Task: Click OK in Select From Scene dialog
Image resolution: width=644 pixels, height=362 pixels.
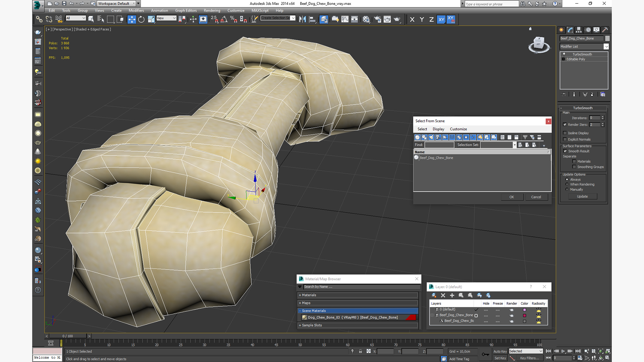Action: pyautogui.click(x=512, y=197)
